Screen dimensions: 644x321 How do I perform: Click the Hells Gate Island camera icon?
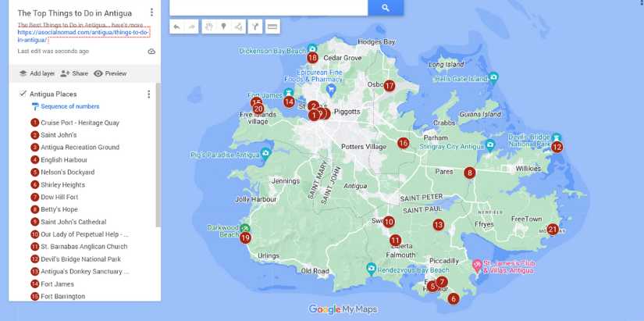click(493, 77)
